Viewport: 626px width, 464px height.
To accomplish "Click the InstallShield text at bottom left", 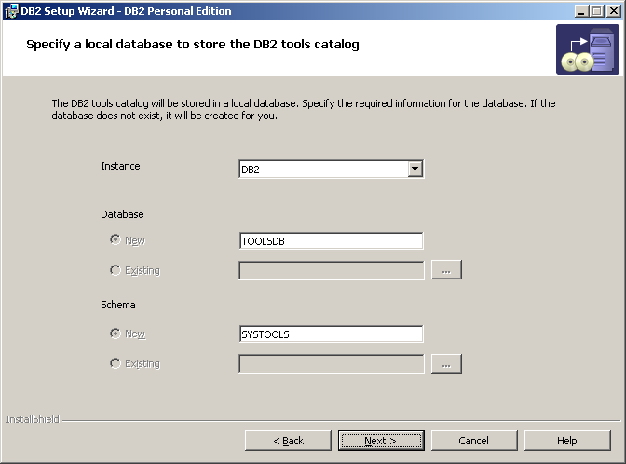I will (x=33, y=419).
